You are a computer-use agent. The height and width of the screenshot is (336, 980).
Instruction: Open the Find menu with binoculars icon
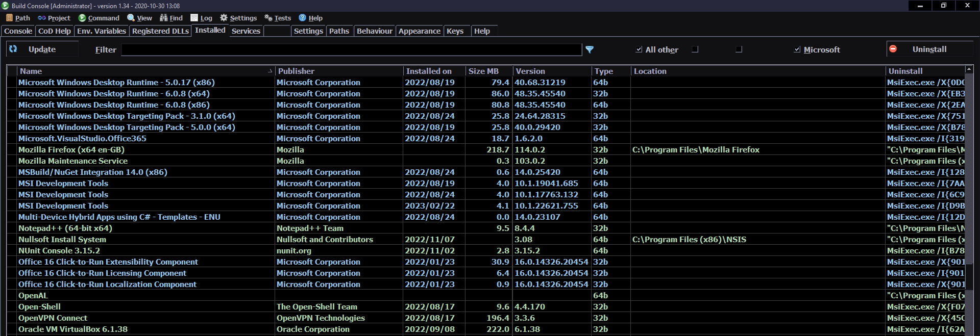171,18
